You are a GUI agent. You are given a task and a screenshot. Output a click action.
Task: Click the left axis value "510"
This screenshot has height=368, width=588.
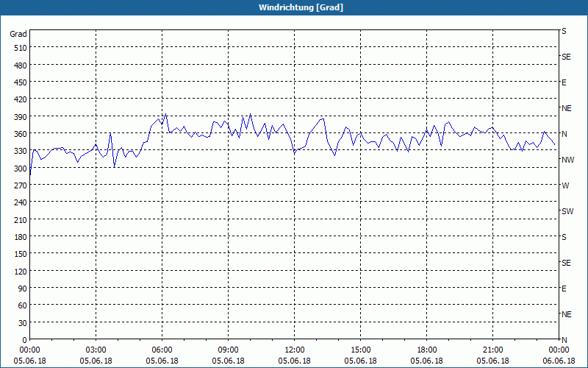(x=21, y=48)
